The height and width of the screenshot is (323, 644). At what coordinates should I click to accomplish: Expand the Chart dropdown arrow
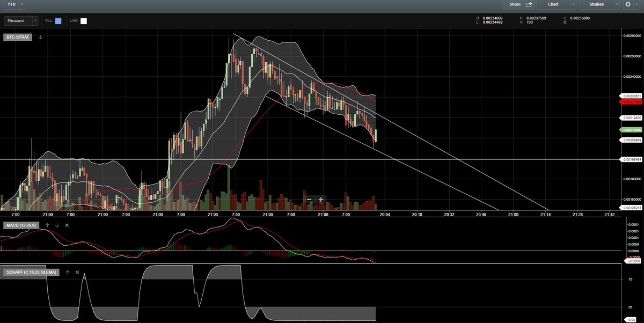pos(574,4)
